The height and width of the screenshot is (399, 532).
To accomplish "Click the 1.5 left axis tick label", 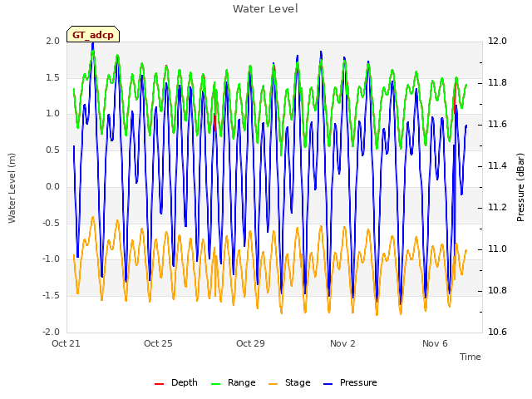I will point(52,77).
